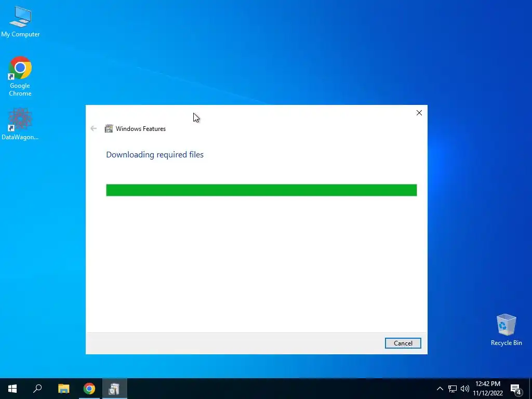Viewport: 532px width, 399px height.
Task: Open network status tray icon
Action: point(453,389)
